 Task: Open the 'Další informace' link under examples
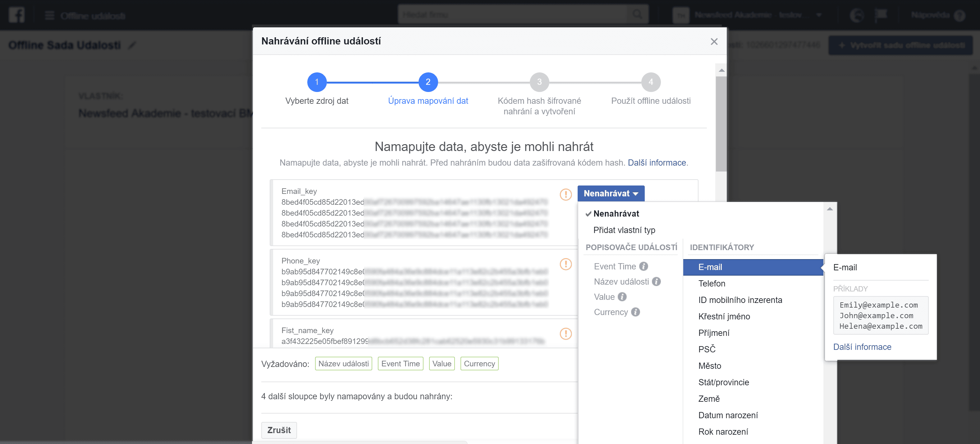click(862, 347)
